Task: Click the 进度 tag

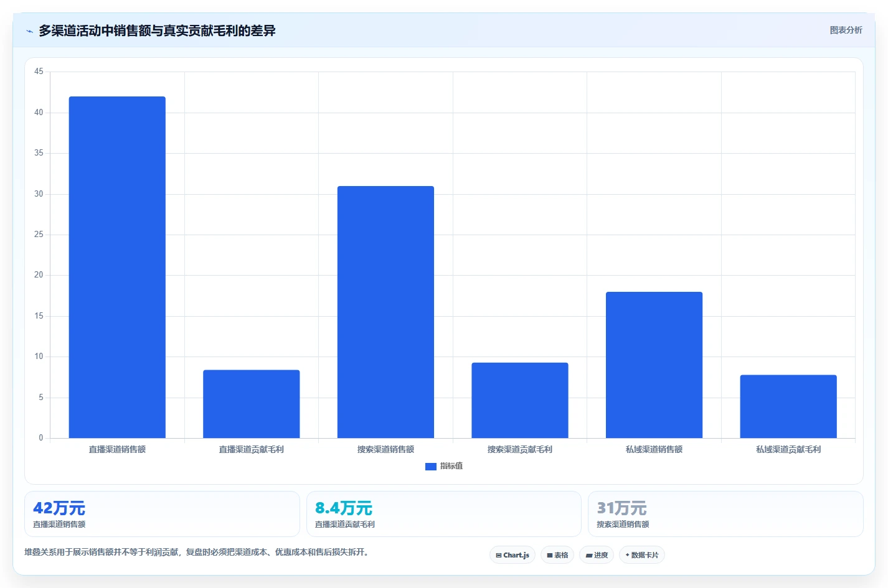Action: click(x=597, y=555)
